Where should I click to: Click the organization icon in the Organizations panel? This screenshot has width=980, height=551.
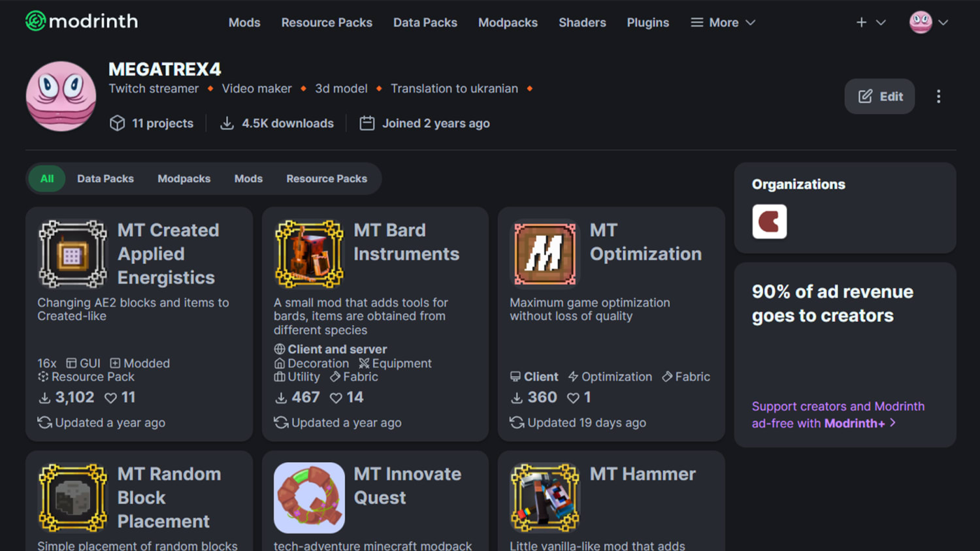(769, 221)
